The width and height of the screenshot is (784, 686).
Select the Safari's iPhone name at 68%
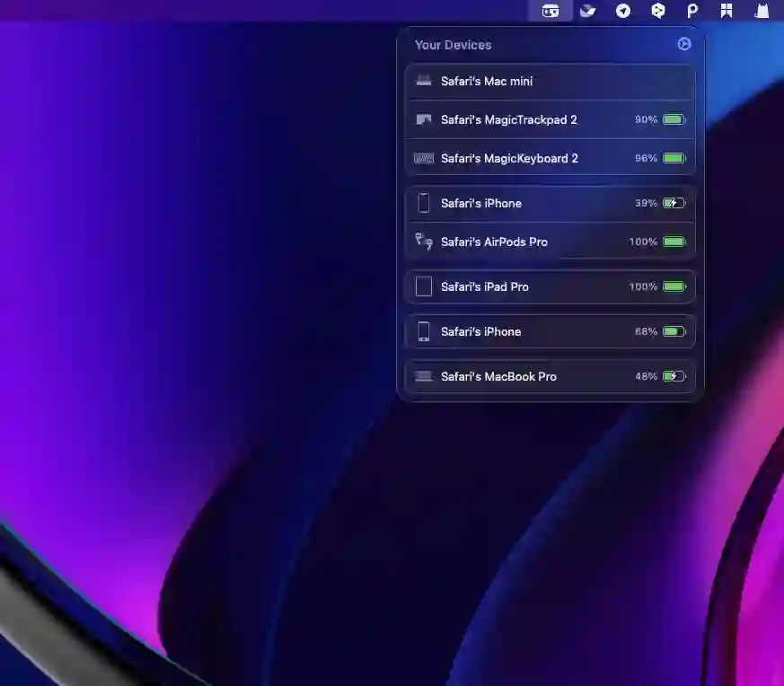pos(481,331)
